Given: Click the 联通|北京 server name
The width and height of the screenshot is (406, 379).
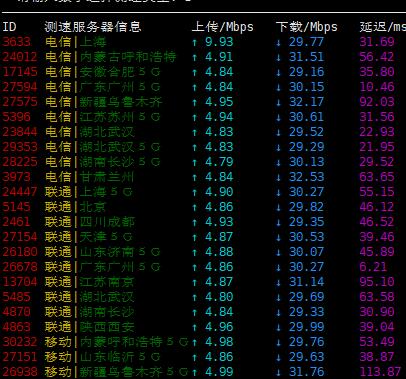Looking at the screenshot, I should 76,207.
